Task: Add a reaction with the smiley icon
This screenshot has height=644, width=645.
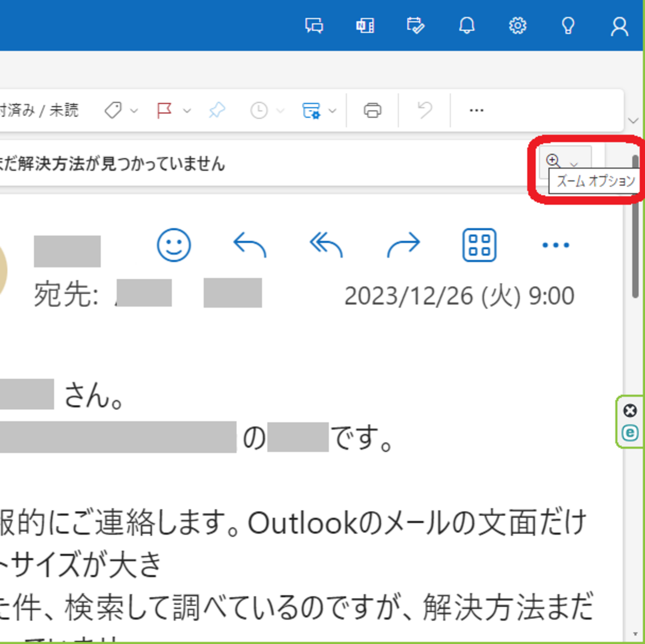Action: tap(174, 245)
